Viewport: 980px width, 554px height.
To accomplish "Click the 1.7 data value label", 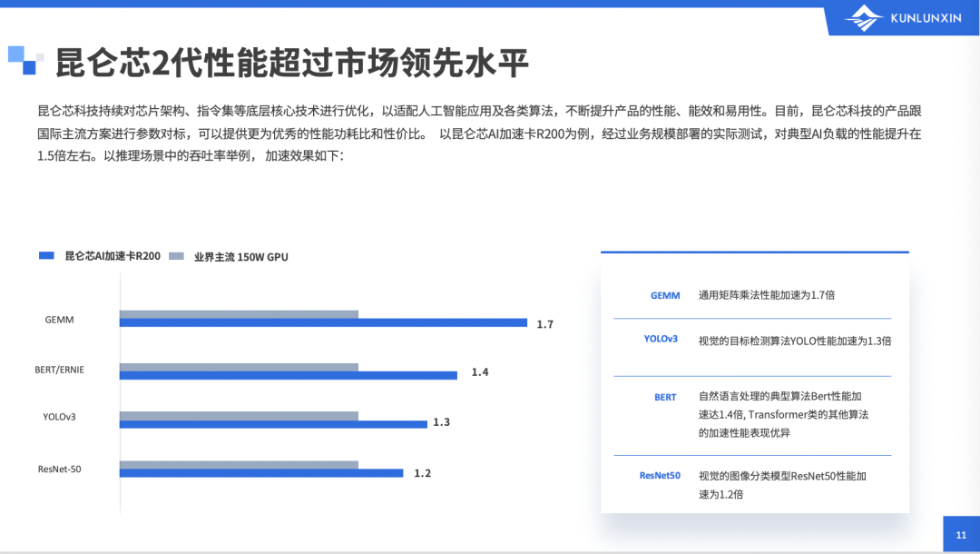I will [545, 324].
